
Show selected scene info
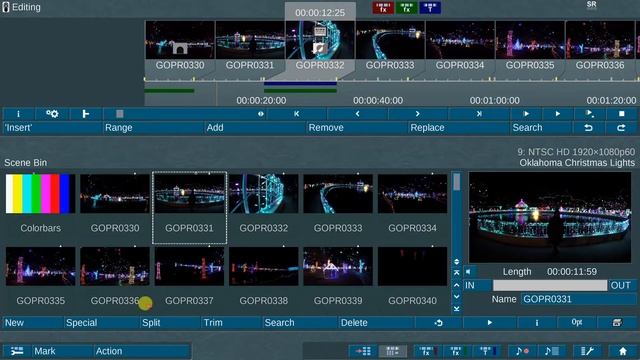pyautogui.click(x=537, y=323)
